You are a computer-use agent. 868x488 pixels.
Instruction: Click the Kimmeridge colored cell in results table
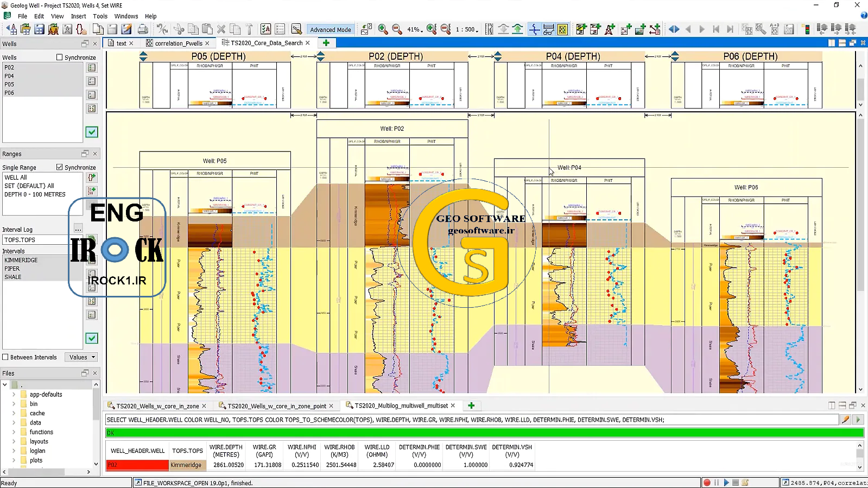tap(187, 465)
